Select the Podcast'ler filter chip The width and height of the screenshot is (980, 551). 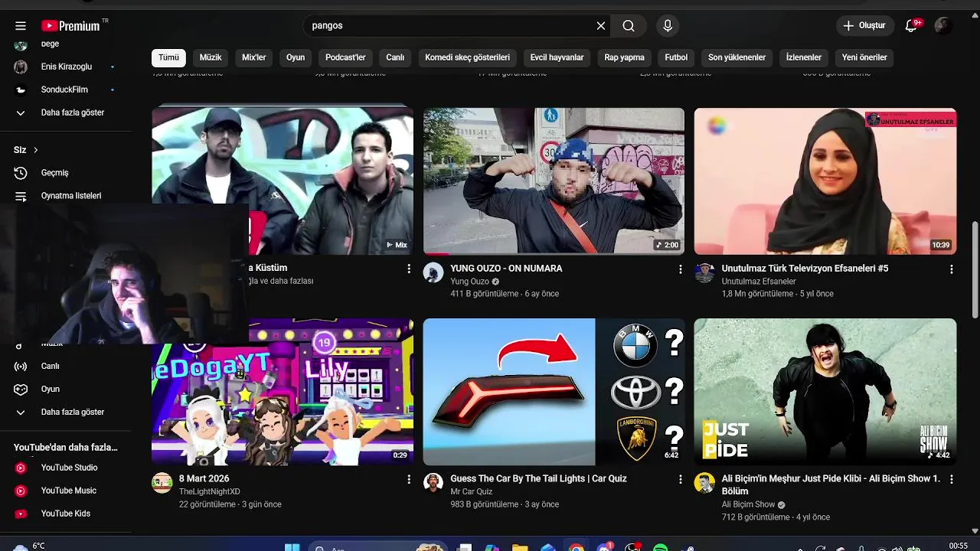click(x=345, y=57)
